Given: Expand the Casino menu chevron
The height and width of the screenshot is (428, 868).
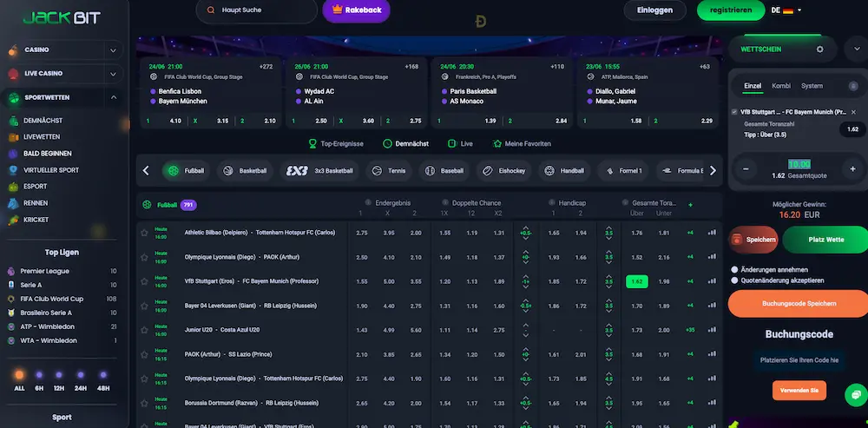Looking at the screenshot, I should point(113,50).
